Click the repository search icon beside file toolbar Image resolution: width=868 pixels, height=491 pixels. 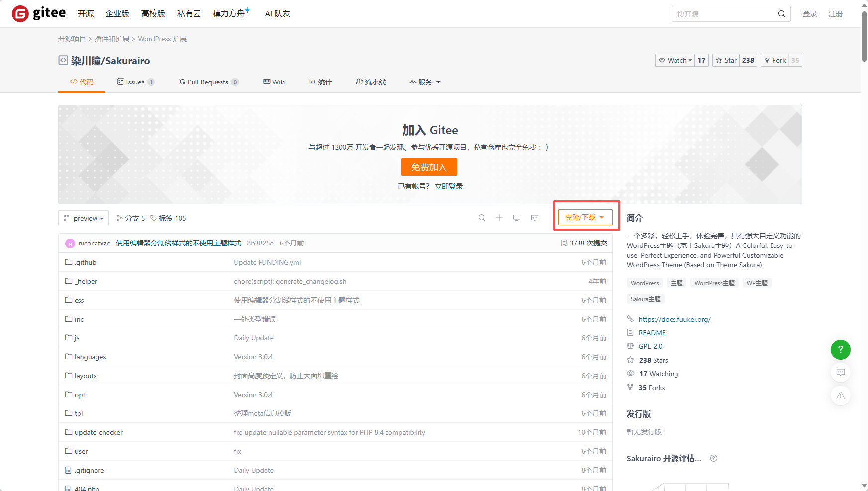pos(482,218)
